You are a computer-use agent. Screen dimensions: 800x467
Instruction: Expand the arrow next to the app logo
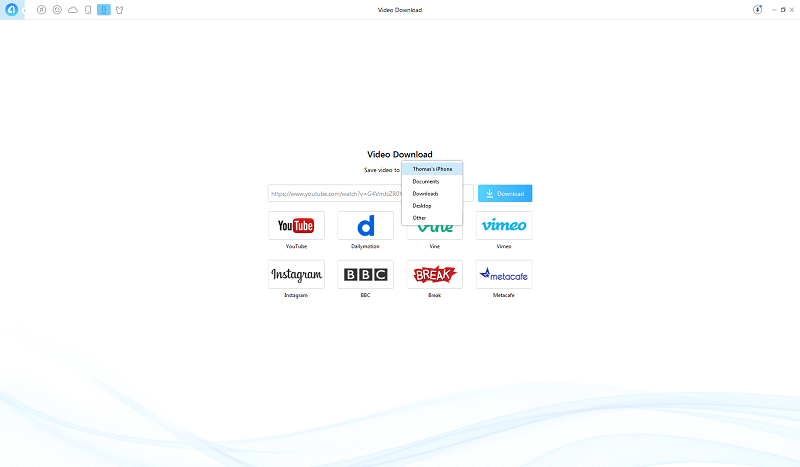tap(24, 11)
